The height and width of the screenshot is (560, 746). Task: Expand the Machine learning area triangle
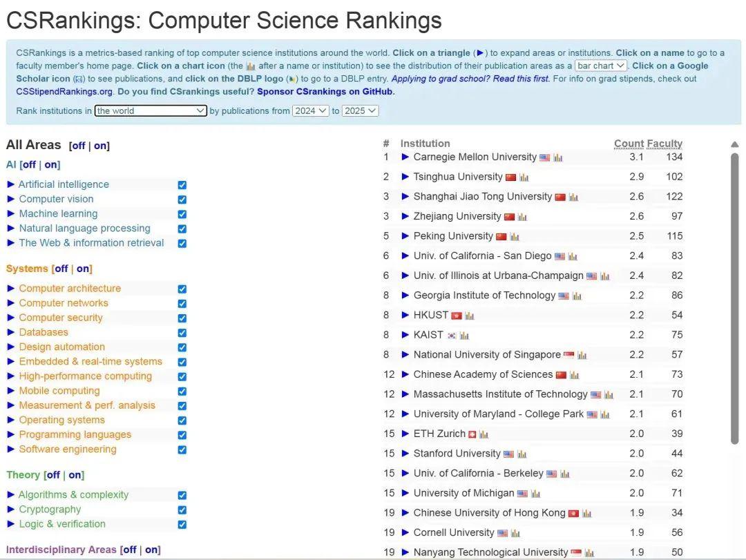click(11, 213)
